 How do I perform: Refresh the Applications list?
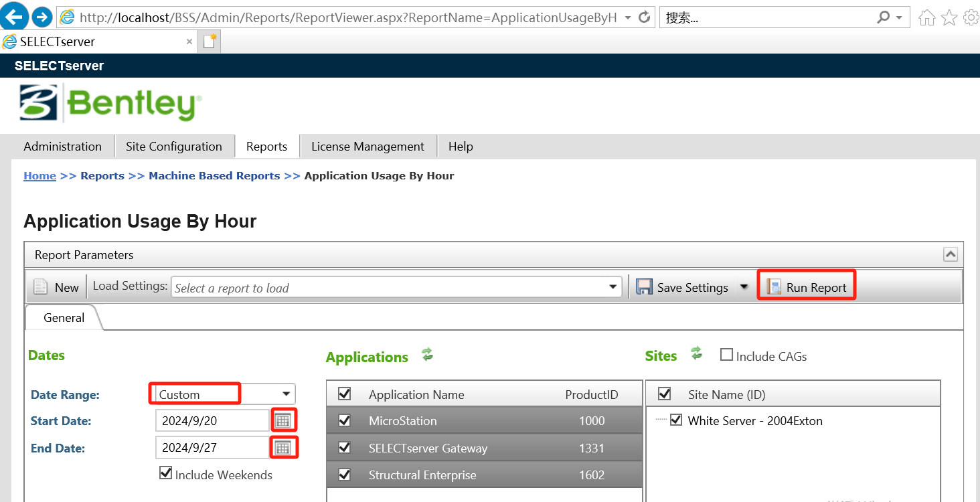[x=427, y=354]
